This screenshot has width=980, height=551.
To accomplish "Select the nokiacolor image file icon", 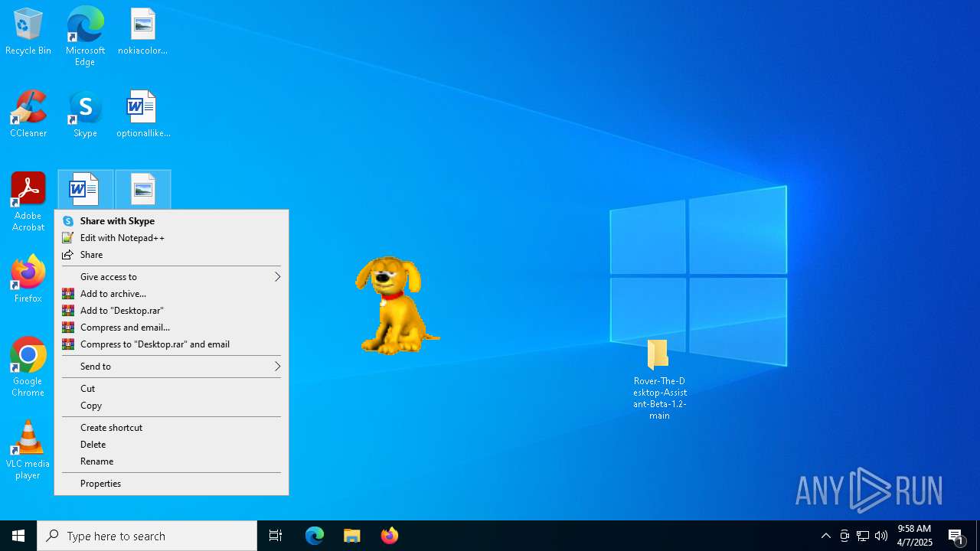I will click(142, 32).
